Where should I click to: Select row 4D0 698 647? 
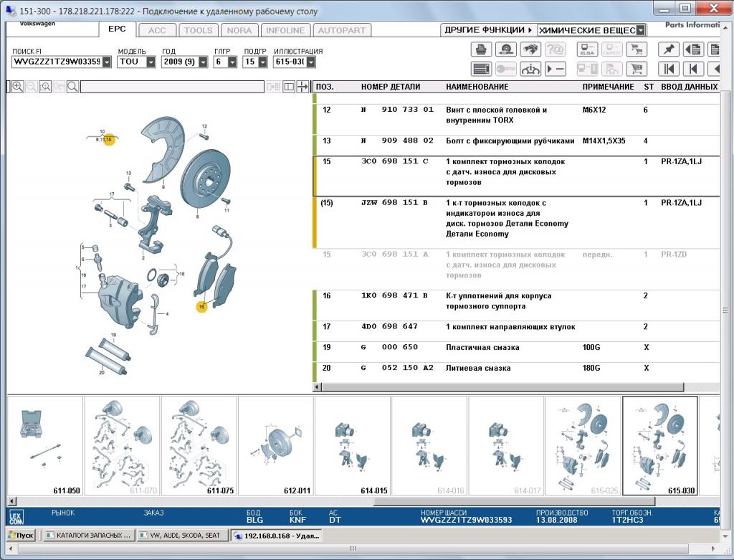point(517,331)
